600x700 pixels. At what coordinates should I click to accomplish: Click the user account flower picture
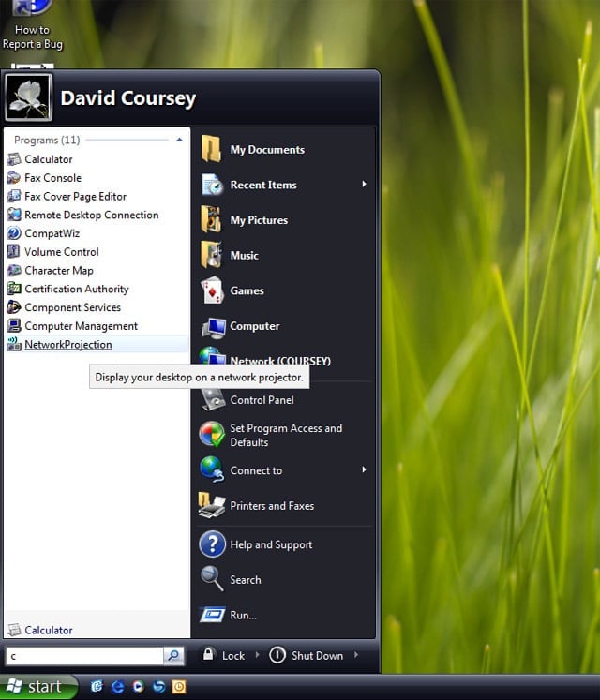(28, 97)
